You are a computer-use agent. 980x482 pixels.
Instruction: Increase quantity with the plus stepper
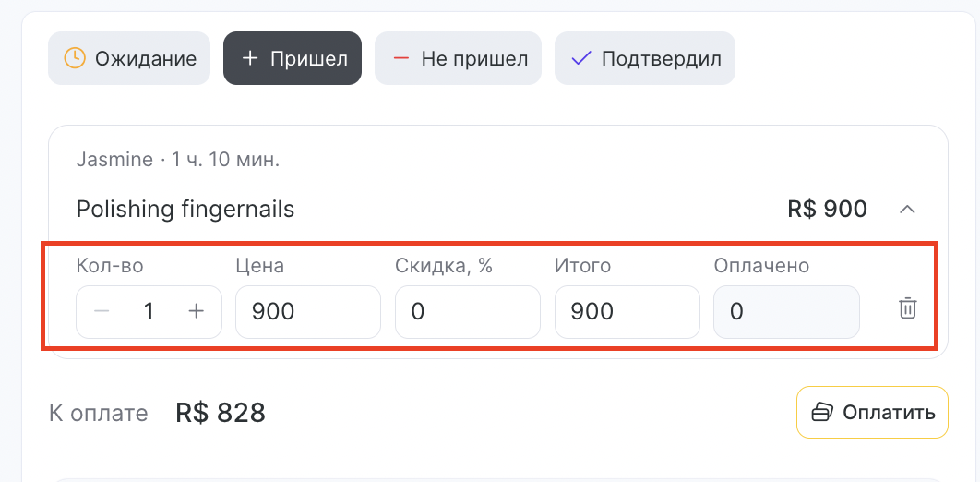coord(197,310)
